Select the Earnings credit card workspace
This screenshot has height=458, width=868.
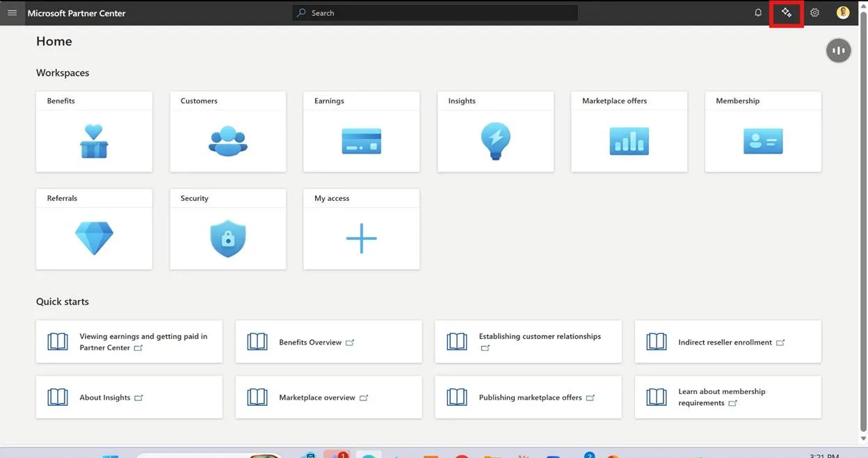(362, 131)
